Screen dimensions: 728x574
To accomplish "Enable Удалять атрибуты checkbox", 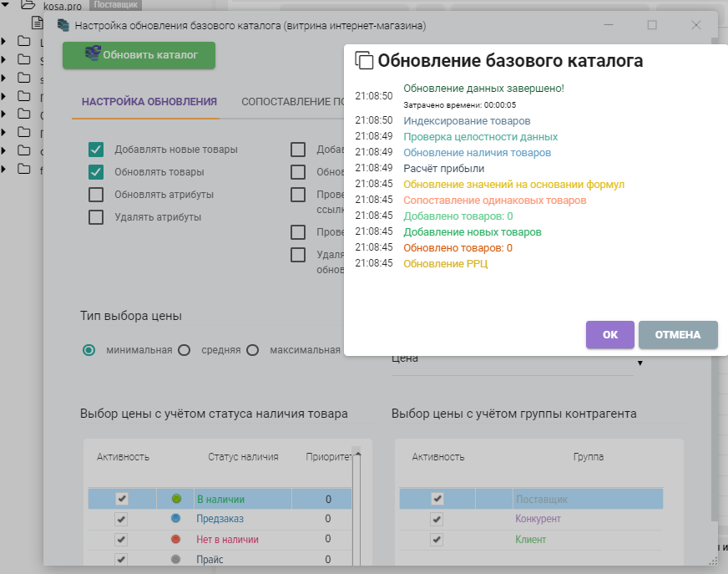I will (x=96, y=217).
